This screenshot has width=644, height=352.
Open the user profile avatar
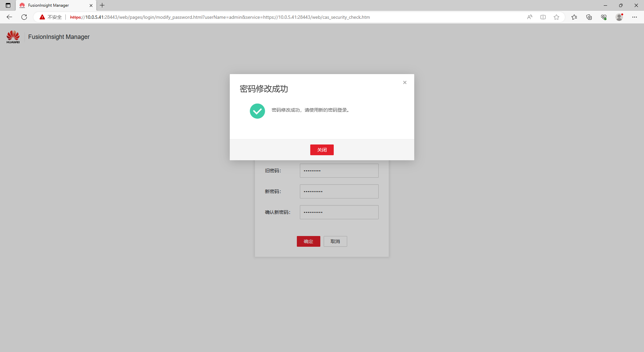619,17
